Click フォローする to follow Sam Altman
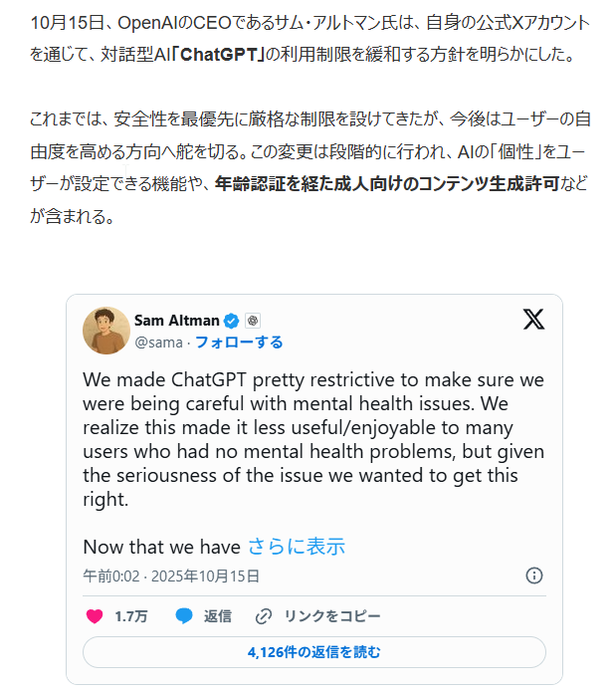 (239, 343)
